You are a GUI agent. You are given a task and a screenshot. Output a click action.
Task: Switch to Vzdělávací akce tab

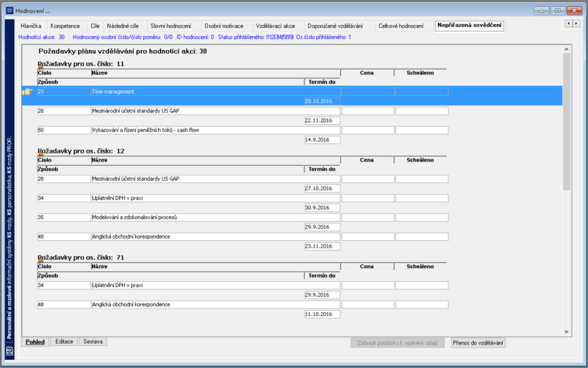click(275, 26)
